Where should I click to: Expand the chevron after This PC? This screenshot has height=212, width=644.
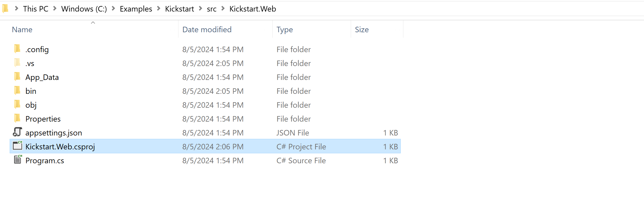tap(55, 9)
